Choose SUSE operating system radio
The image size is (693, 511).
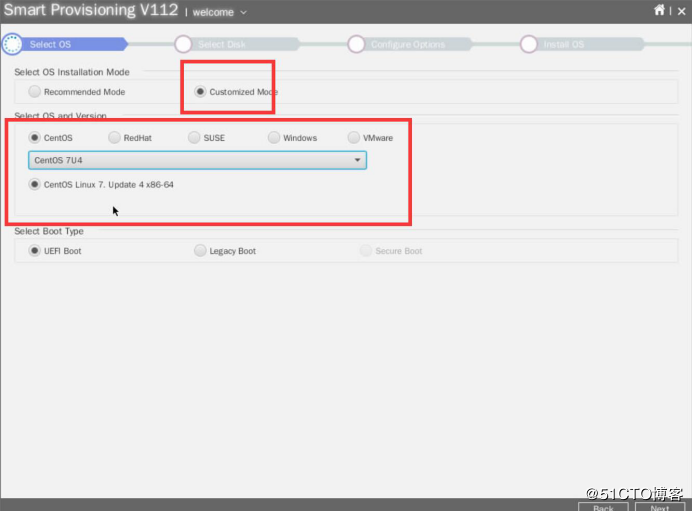click(194, 137)
